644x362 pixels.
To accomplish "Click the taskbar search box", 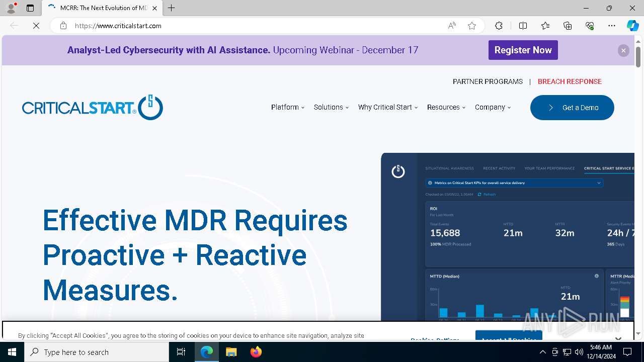I will pyautogui.click(x=97, y=352).
